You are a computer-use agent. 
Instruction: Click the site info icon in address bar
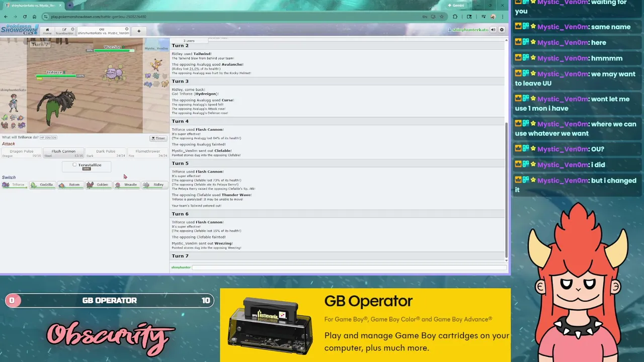46,17
